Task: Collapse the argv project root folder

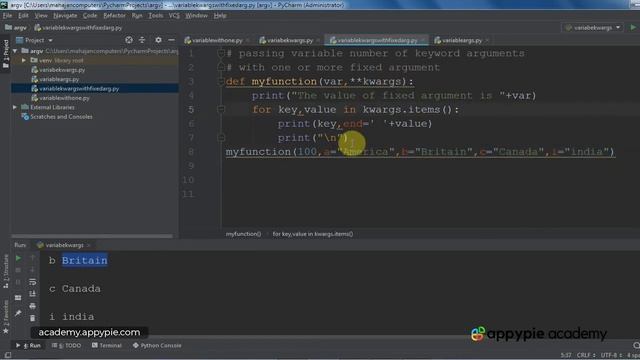Action: [x=16, y=51]
